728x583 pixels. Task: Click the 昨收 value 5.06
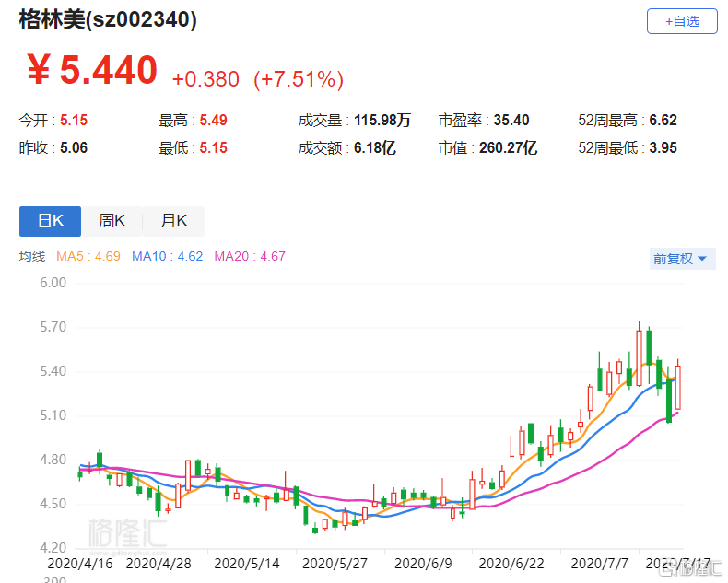pyautogui.click(x=74, y=148)
